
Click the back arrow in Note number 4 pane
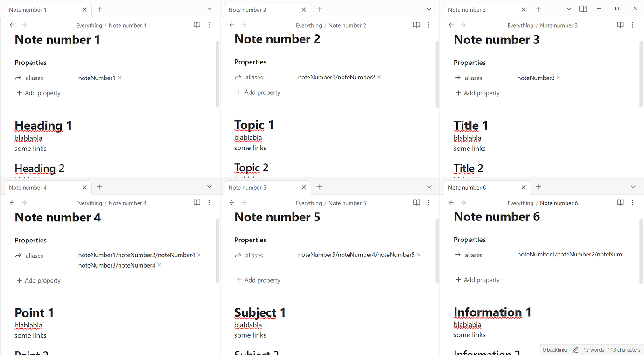click(12, 203)
